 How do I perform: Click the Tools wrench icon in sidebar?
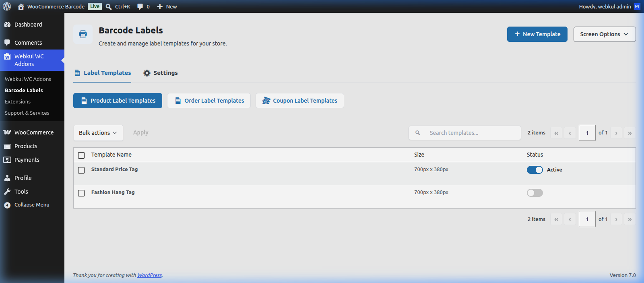(7, 192)
